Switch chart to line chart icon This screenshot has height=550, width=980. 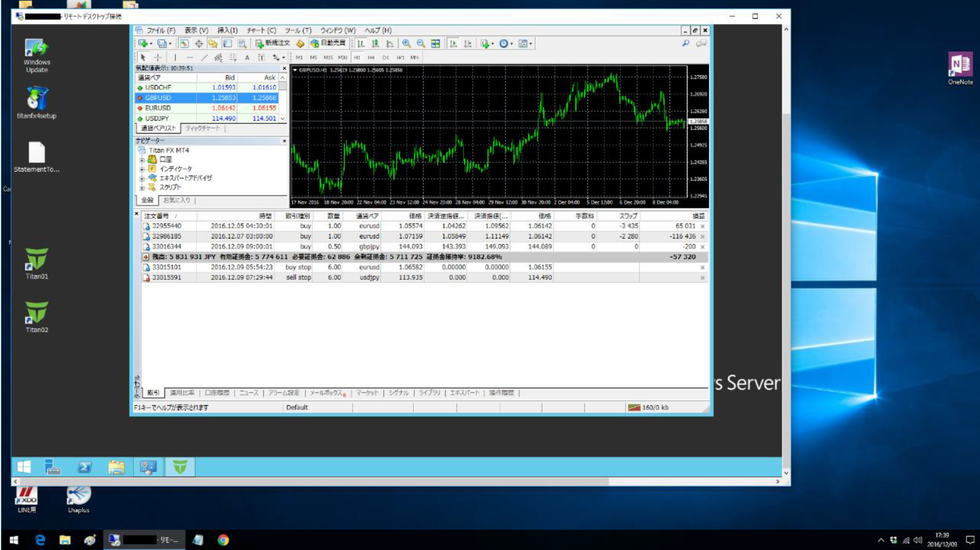point(390,43)
